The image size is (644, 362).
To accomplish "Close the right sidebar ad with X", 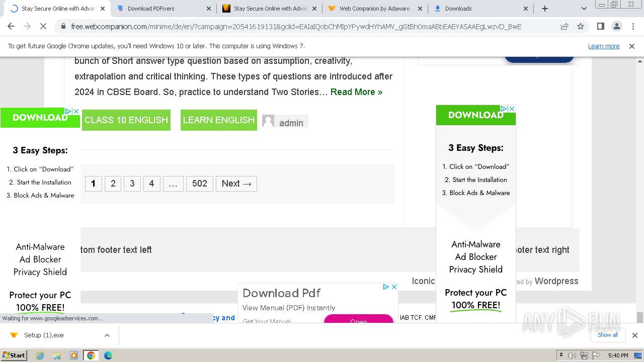I will click(512, 109).
